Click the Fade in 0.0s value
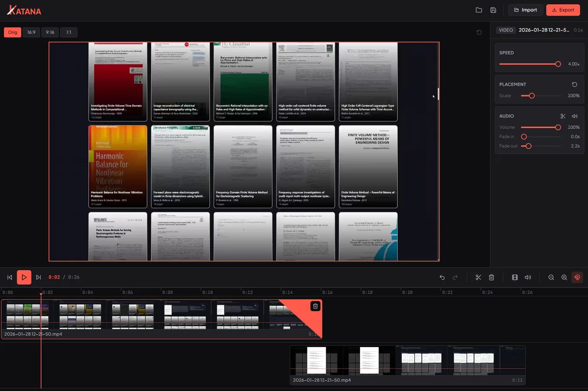The image size is (588, 391). coord(575,137)
